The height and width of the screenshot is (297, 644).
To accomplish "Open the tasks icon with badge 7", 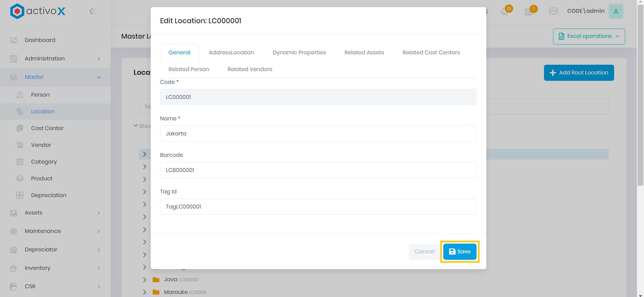I will pos(529,11).
